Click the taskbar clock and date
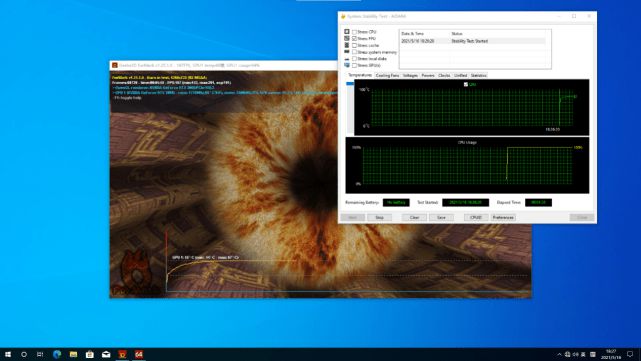641x361 pixels. coord(611,354)
